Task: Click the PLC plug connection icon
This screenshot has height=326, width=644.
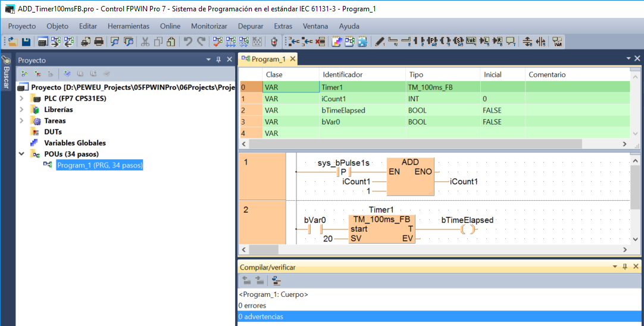Action: 274,42
